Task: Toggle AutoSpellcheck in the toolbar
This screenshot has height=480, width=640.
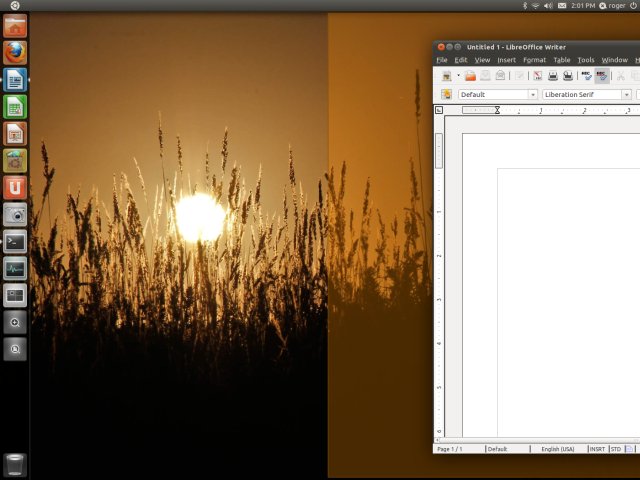Action: (602, 76)
